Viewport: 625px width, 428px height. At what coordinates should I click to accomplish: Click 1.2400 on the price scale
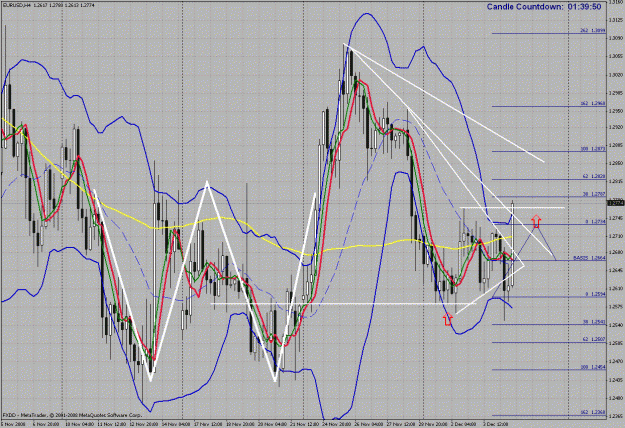pos(615,398)
